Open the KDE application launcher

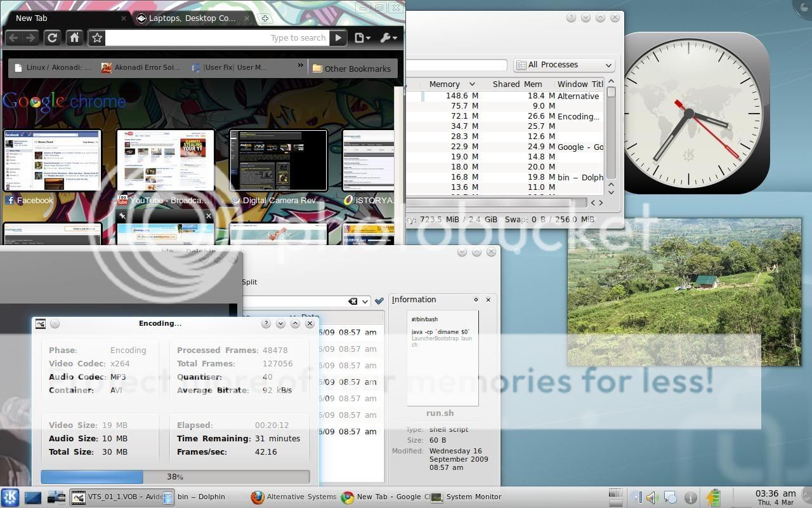(10, 497)
